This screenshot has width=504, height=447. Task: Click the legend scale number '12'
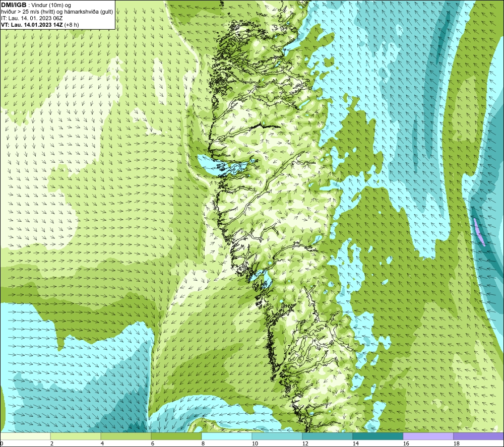pos(305,444)
